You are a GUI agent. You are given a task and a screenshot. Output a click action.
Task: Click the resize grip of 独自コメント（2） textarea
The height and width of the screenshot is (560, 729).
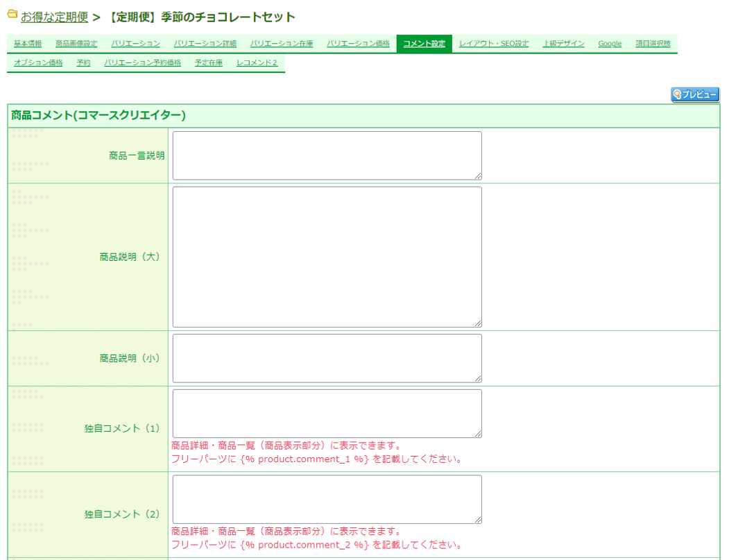(478, 520)
